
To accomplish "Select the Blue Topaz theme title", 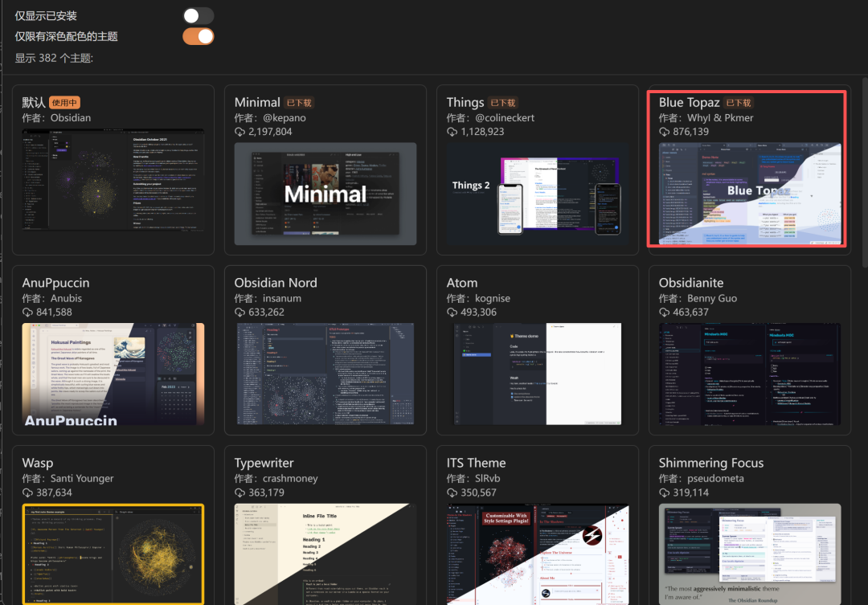I will (690, 102).
